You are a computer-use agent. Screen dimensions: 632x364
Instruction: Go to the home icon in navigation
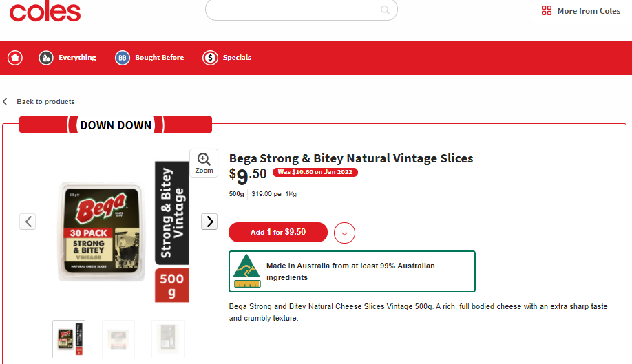[15, 58]
